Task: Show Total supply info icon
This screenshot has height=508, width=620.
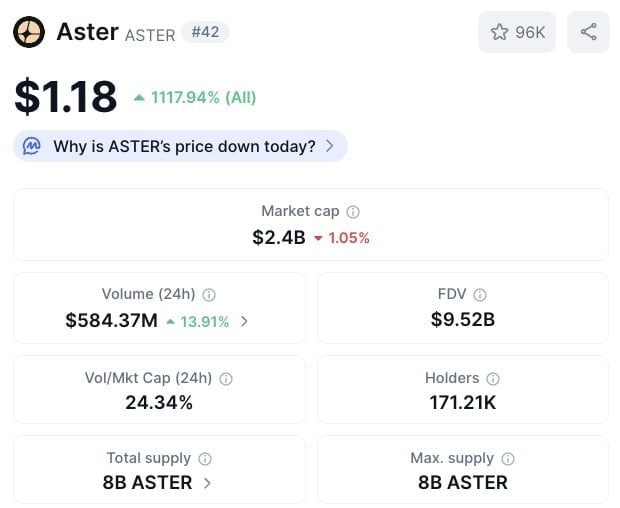Action: 205,459
